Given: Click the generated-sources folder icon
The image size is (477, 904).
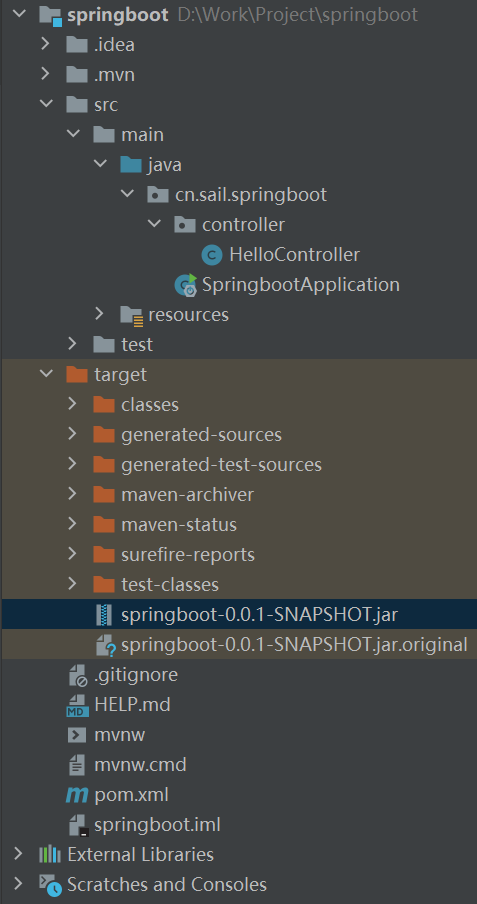Looking at the screenshot, I should click(104, 435).
